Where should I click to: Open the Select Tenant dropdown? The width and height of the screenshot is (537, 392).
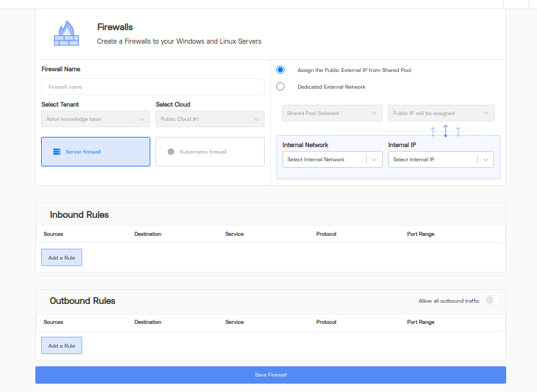[x=96, y=119]
